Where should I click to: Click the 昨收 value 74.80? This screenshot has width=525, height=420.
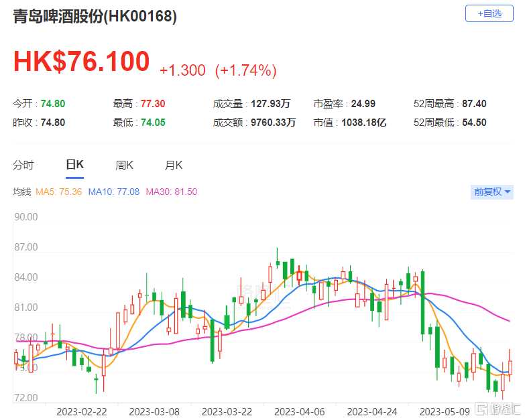tap(53, 123)
